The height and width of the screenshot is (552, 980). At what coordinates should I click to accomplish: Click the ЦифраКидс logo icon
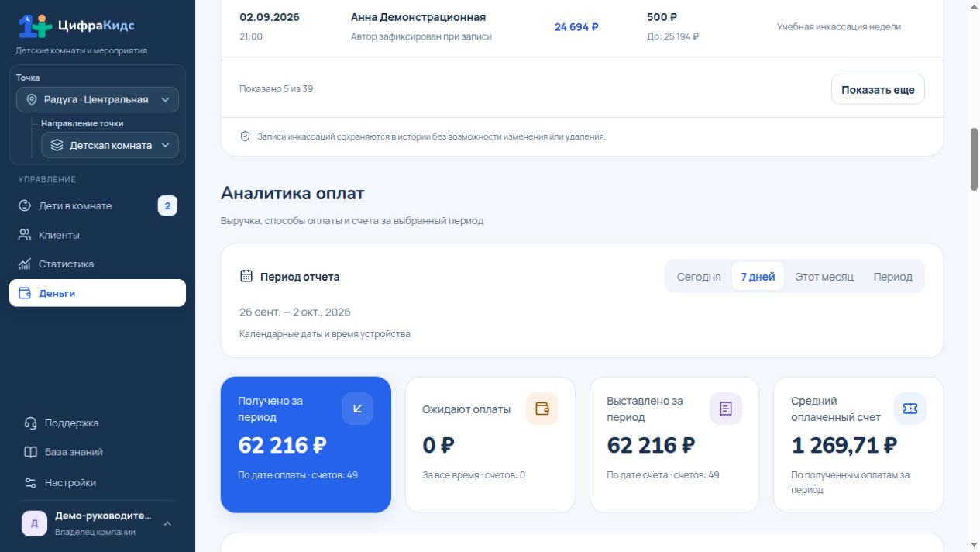point(36,26)
